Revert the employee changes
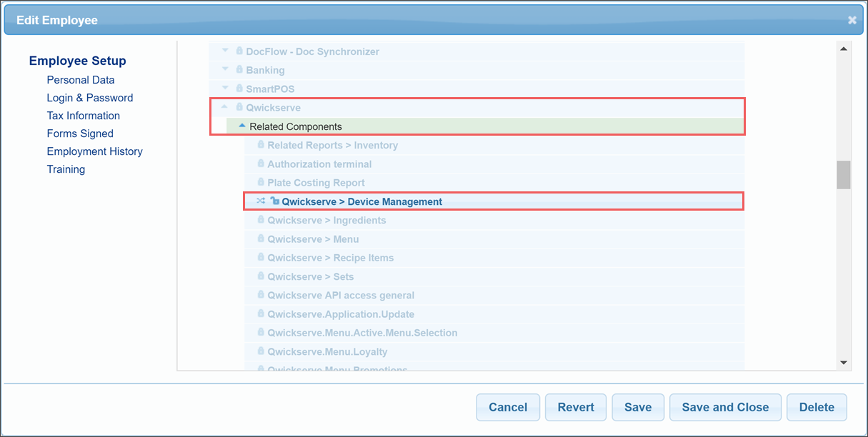868x437 pixels. tap(576, 407)
